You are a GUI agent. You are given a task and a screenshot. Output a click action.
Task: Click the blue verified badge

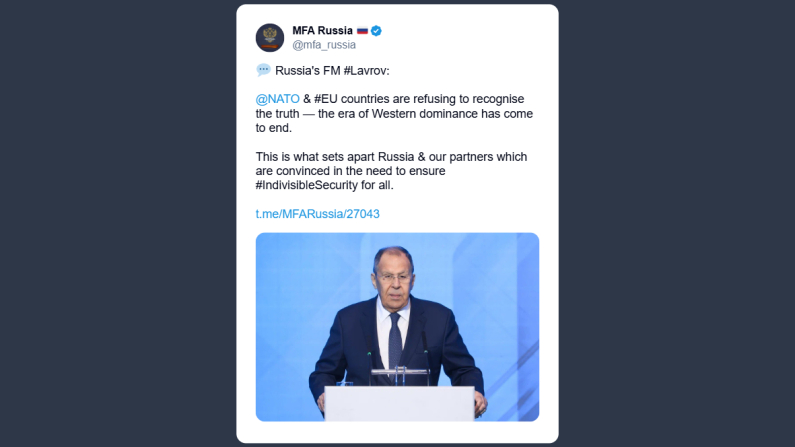coord(376,31)
